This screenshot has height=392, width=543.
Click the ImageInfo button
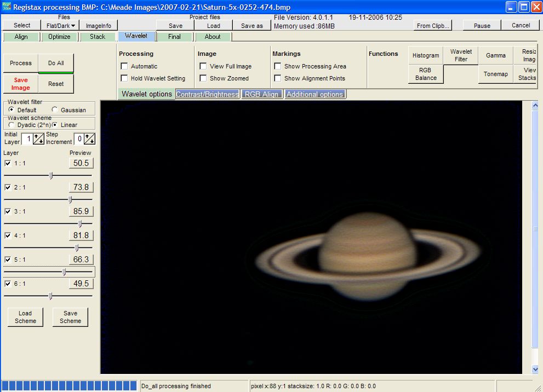(x=99, y=26)
